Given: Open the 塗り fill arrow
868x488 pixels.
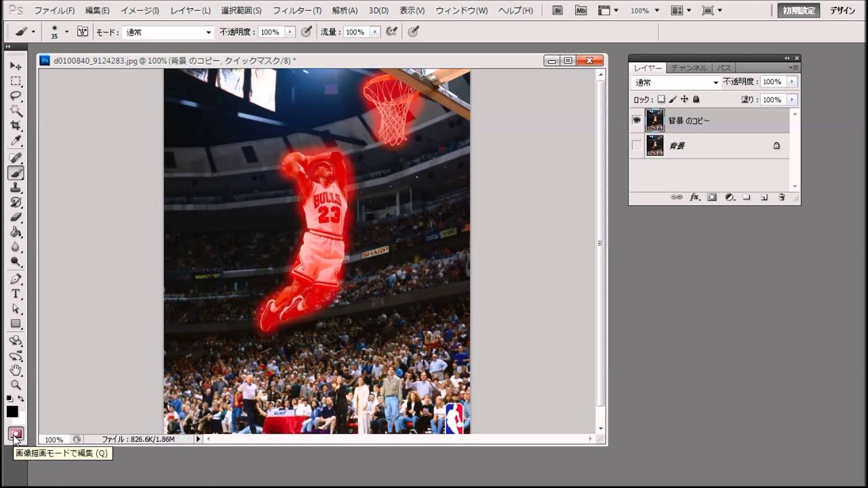Looking at the screenshot, I should [792, 100].
